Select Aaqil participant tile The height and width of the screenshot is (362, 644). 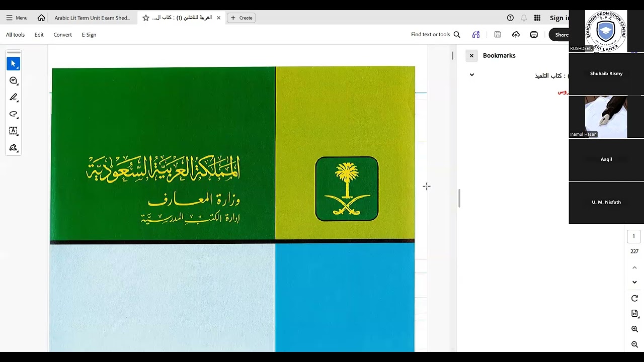(606, 160)
